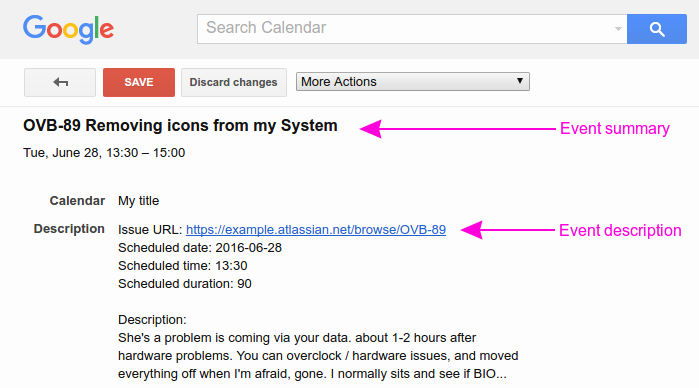Click the line starting 'She's a problem is coming'
The width and height of the screenshot is (699, 388).
[297, 338]
